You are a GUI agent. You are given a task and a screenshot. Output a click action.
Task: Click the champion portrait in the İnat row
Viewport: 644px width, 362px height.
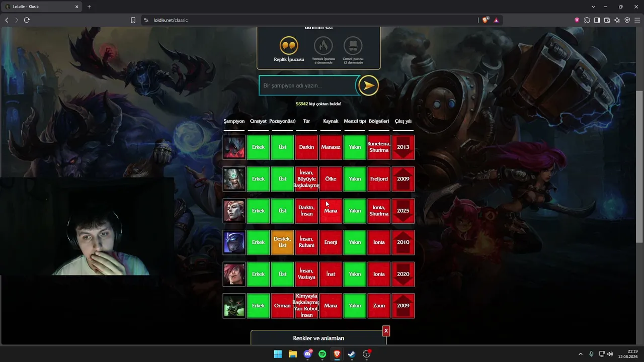click(234, 274)
